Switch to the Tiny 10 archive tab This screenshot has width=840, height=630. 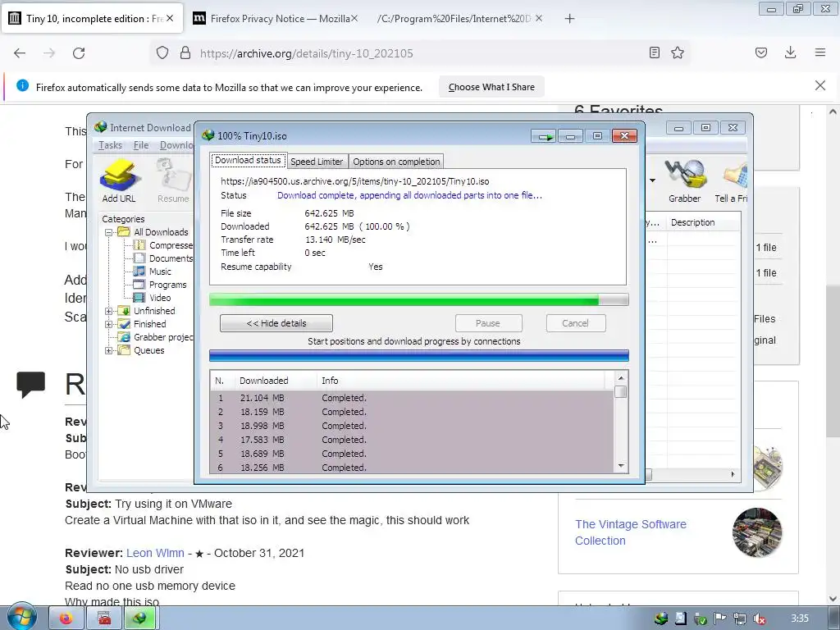click(x=93, y=19)
